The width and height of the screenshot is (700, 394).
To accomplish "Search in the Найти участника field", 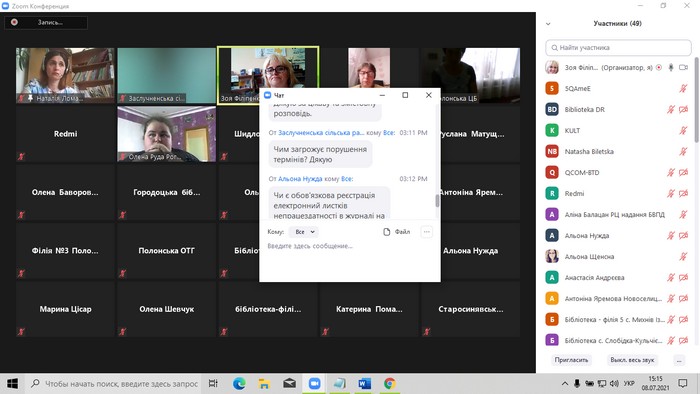I will pyautogui.click(x=618, y=47).
